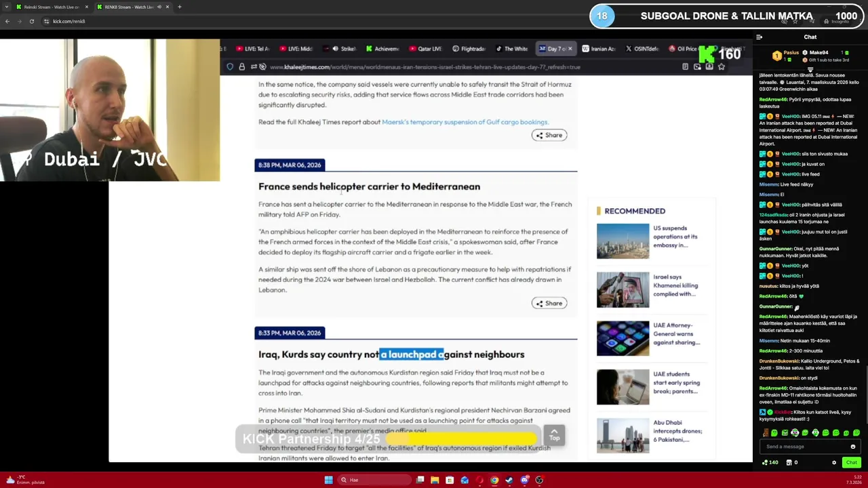Viewport: 868px width, 488px height.
Task: Go back in the browser
Action: 7,21
